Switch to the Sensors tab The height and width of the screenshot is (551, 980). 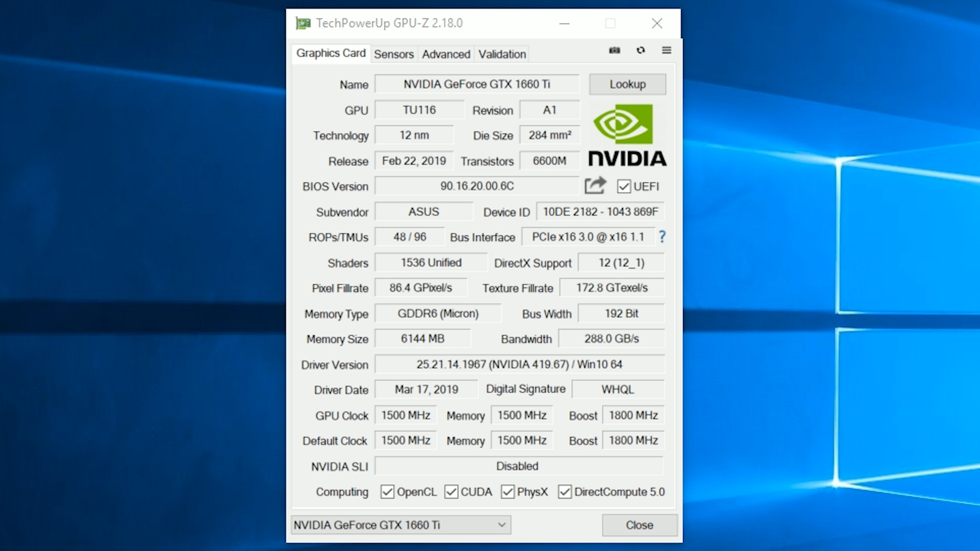click(x=394, y=54)
